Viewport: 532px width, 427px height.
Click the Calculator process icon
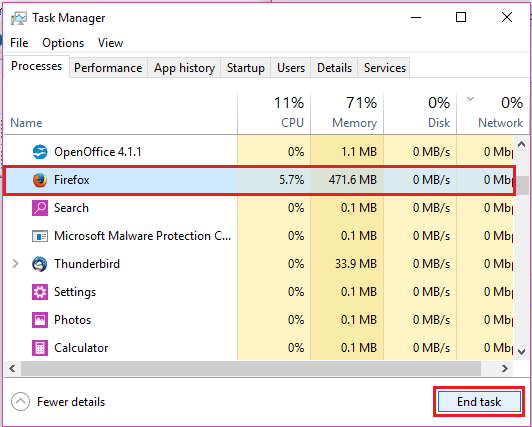click(x=40, y=348)
